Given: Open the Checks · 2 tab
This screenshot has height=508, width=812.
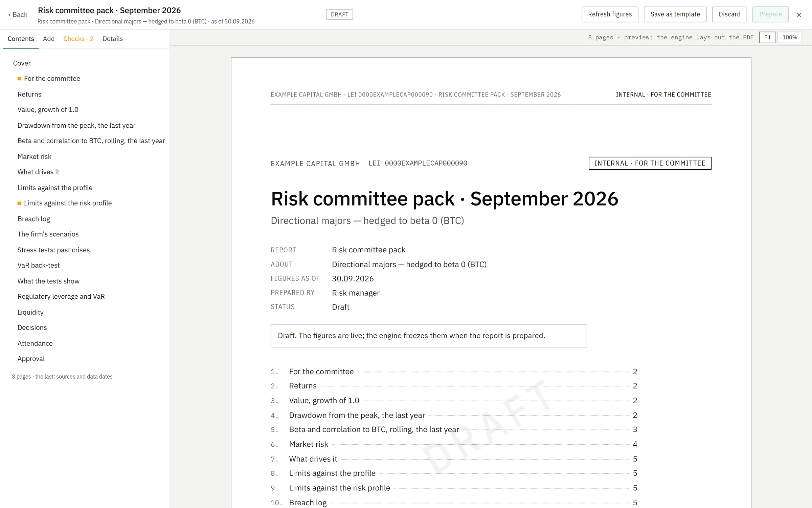Looking at the screenshot, I should (78, 39).
